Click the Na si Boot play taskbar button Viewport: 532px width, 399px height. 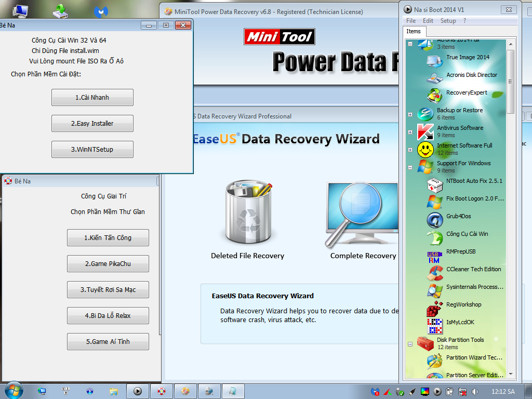[x=137, y=391]
